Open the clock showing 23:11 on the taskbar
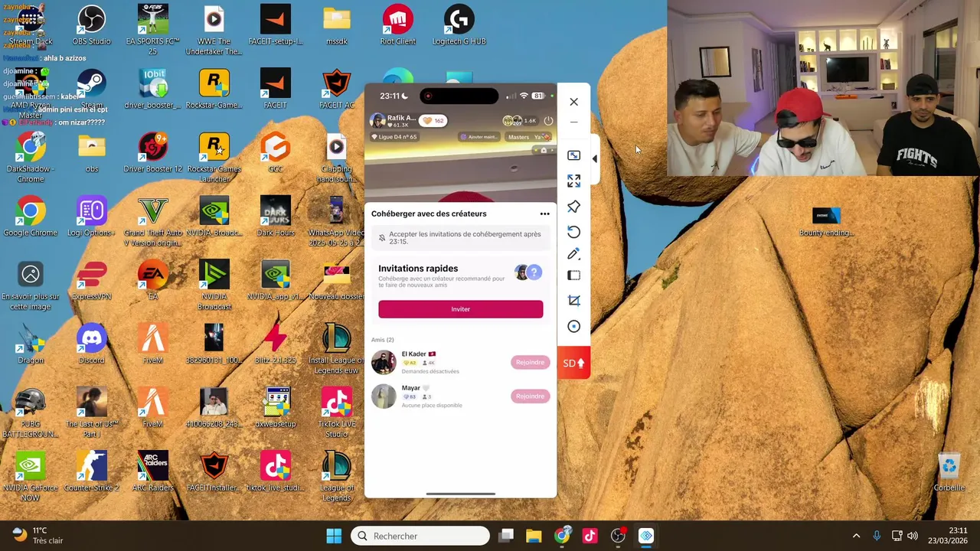 pyautogui.click(x=948, y=536)
